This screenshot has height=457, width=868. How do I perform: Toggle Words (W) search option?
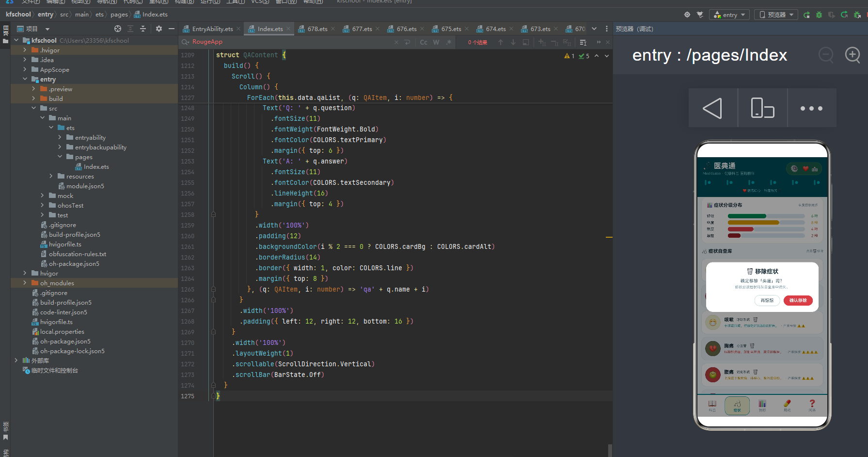(436, 42)
